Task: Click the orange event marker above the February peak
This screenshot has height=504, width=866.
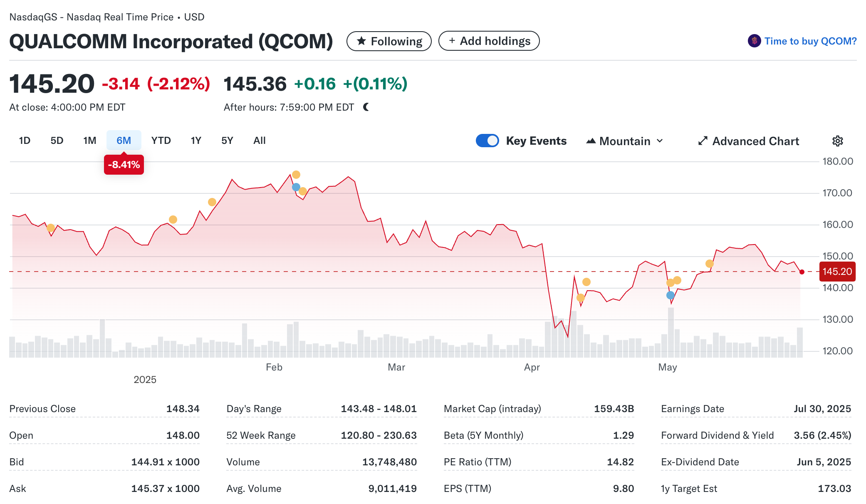Action: pos(296,175)
